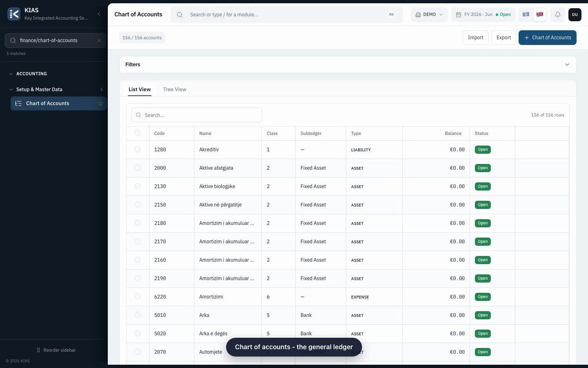Viewport: 588px width, 368px height.
Task: Sort by the Name column header
Action: pyautogui.click(x=205, y=133)
